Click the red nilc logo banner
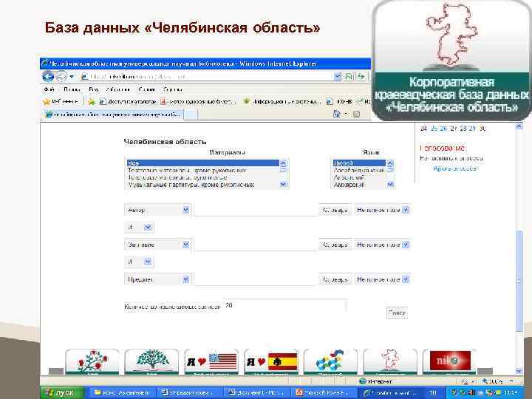This screenshot has height=399, width=532. 449,361
